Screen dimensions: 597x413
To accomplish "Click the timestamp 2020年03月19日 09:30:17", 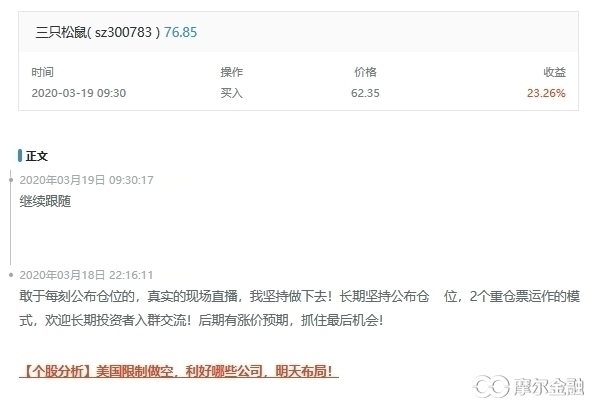I will (86, 180).
